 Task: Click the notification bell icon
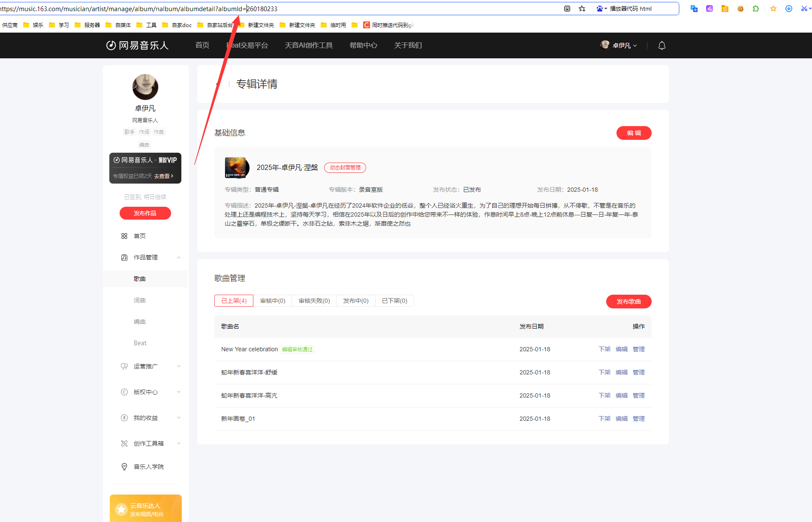pos(662,45)
